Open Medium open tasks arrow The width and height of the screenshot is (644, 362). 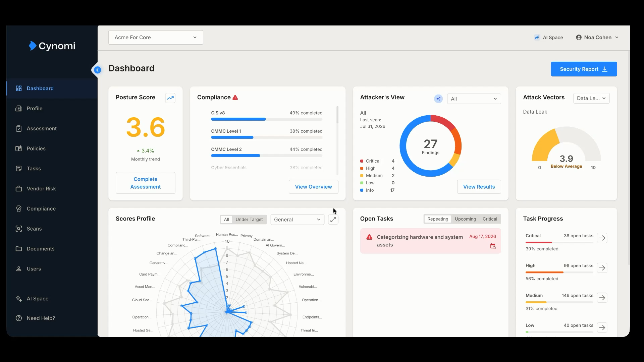pos(602,298)
